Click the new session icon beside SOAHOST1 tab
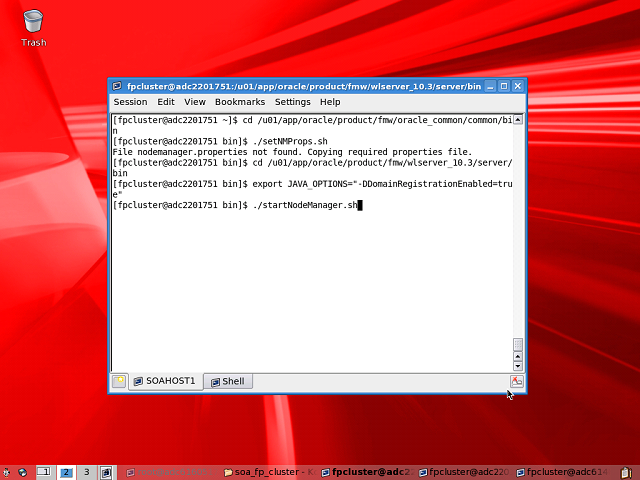Image resolution: width=640 pixels, height=480 pixels. tap(119, 381)
